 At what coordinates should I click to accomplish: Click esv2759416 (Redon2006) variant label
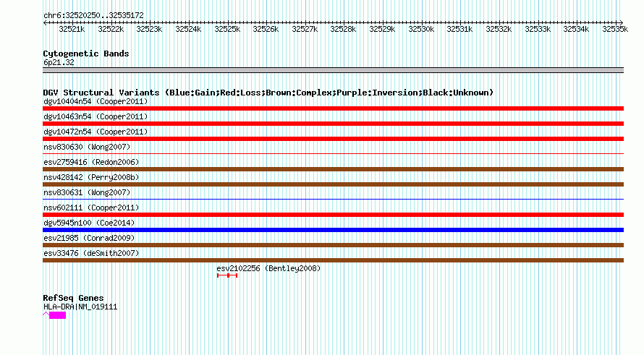click(x=91, y=162)
